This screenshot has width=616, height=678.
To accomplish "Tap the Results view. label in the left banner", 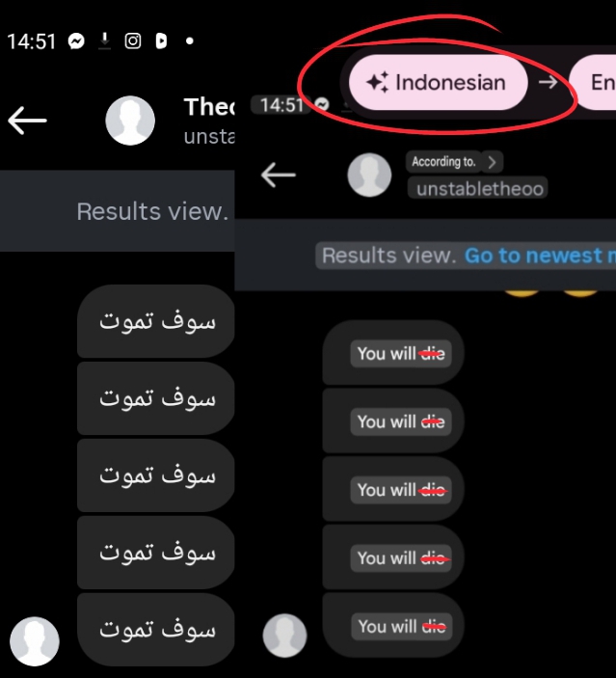I will [x=152, y=211].
